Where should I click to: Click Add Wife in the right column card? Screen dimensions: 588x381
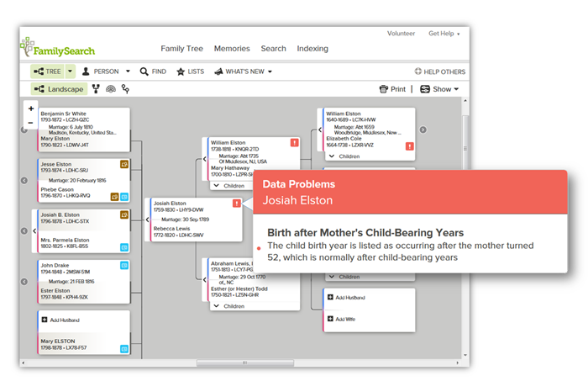[x=341, y=319]
